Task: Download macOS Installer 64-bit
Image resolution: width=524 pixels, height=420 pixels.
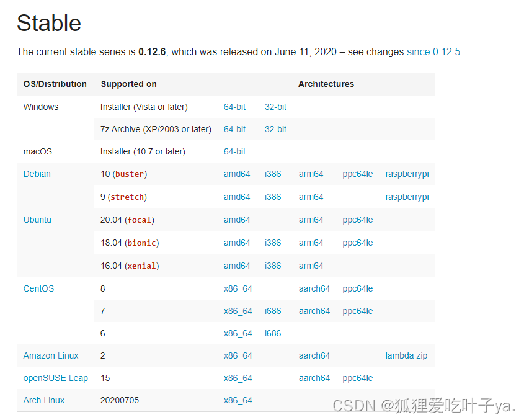Action: [234, 151]
